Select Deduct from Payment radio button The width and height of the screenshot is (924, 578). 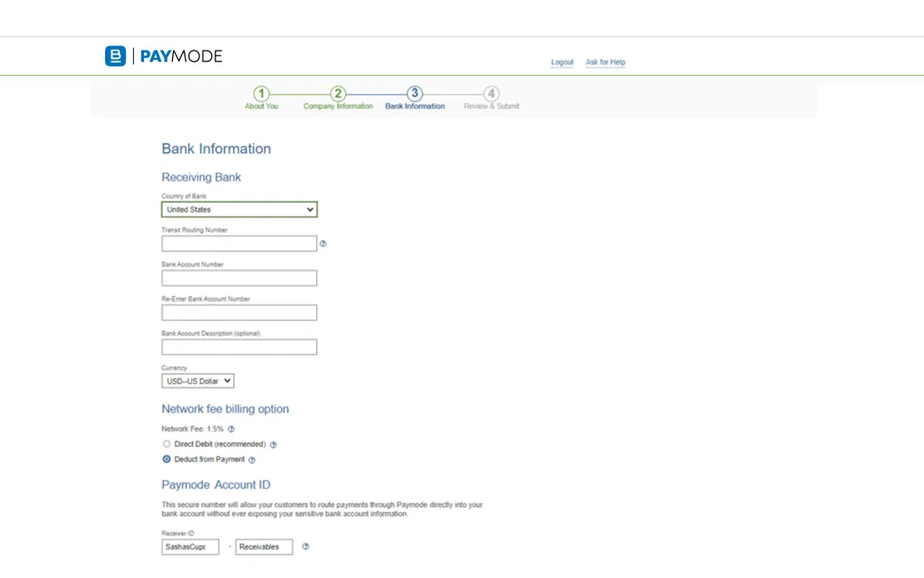[x=167, y=459]
